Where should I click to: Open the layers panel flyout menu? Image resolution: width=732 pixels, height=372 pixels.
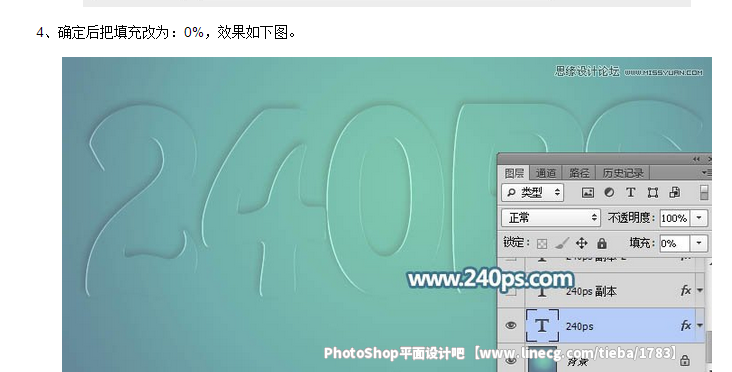click(707, 173)
